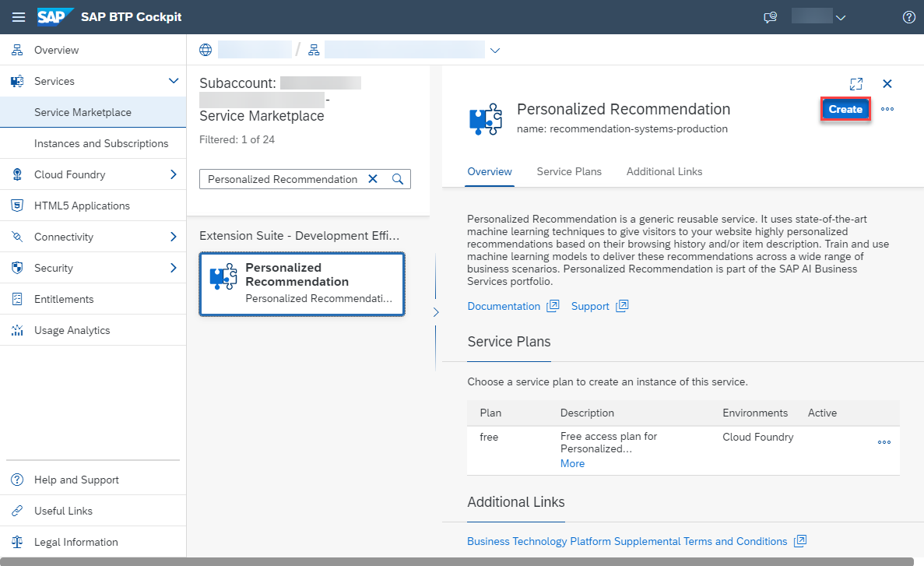Viewport: 924px width, 566px height.
Task: Open the Entitlements page
Action: tap(64, 299)
